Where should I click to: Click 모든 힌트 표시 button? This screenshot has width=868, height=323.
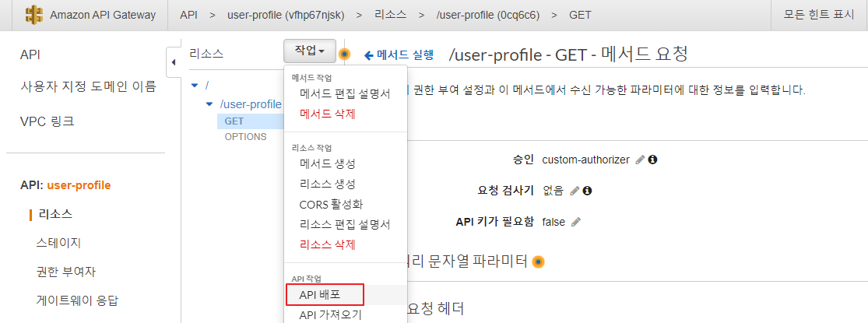pos(819,15)
